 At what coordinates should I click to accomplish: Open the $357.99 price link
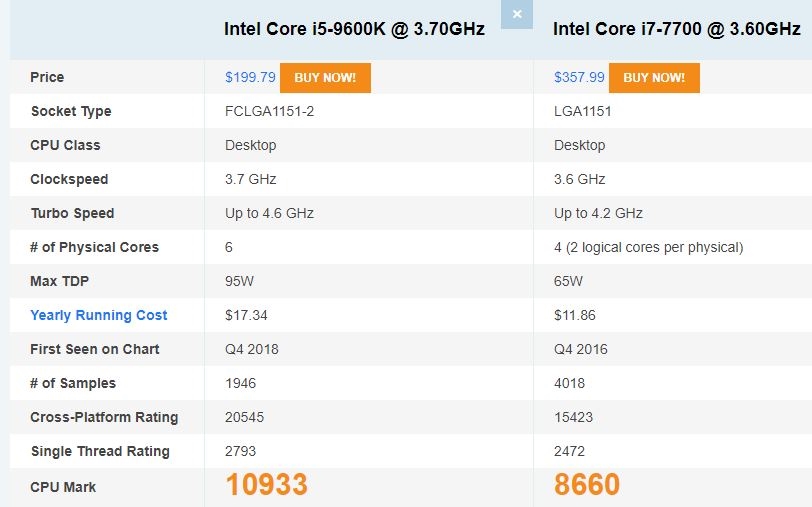(x=579, y=77)
